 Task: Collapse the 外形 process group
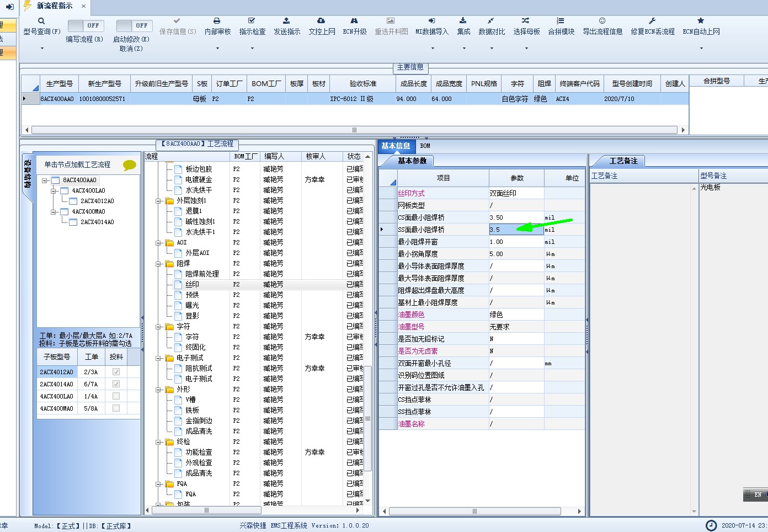click(x=158, y=390)
